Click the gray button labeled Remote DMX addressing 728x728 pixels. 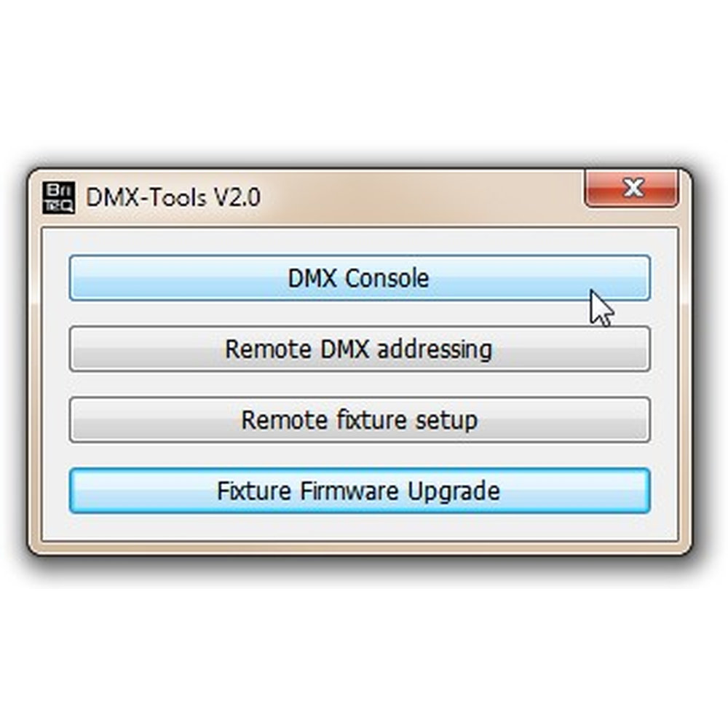coord(360,349)
